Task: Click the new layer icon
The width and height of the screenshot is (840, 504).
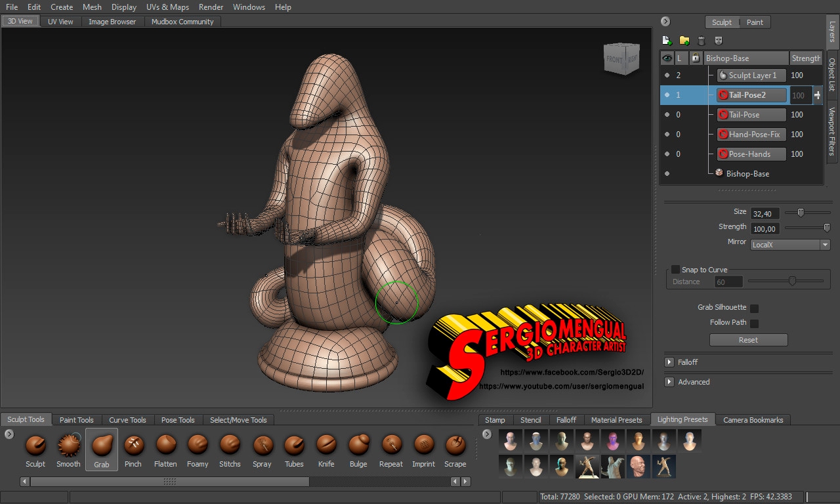Action: 667,41
